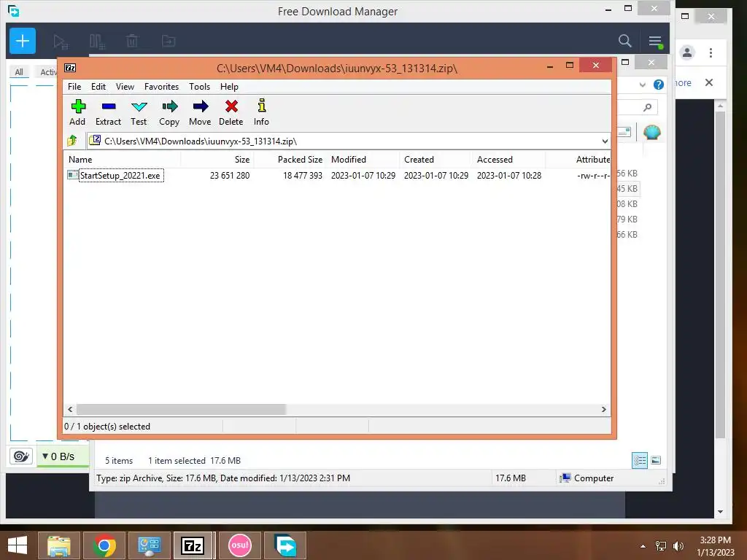Sort by the Name column header
747x560 pixels.
click(x=122, y=160)
